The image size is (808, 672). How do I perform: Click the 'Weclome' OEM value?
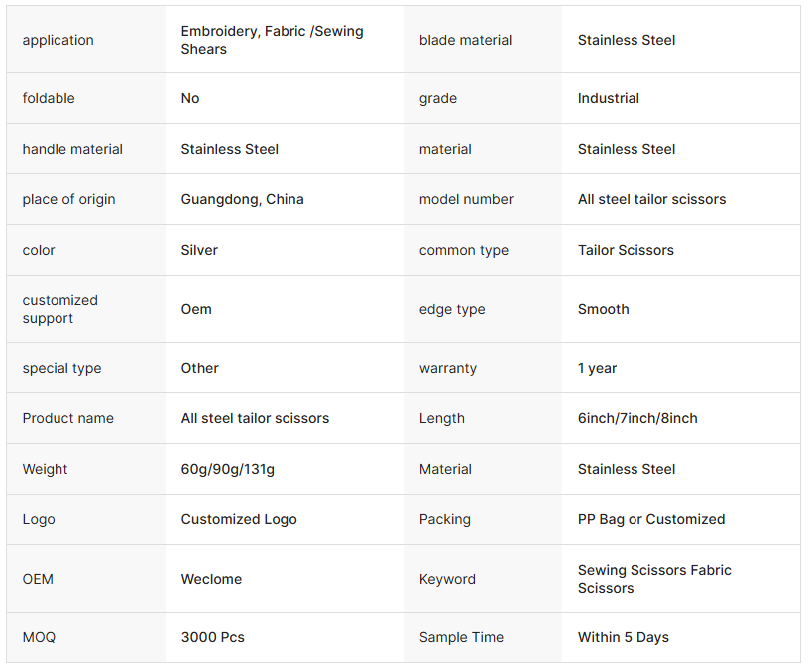pyautogui.click(x=211, y=579)
